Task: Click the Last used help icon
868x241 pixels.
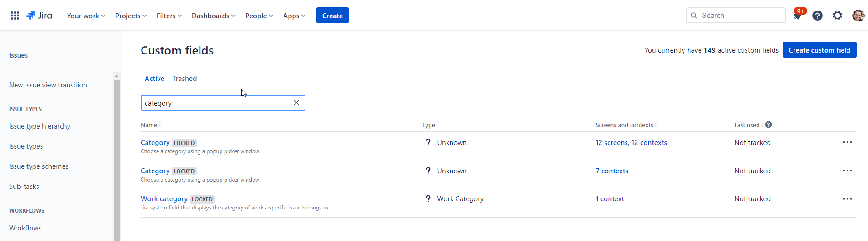Action: pos(768,124)
